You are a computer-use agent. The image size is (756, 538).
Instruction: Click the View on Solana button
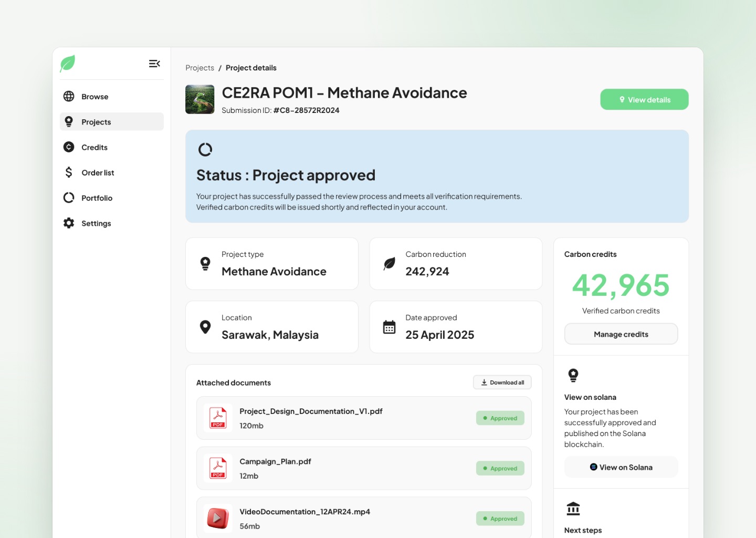click(621, 467)
